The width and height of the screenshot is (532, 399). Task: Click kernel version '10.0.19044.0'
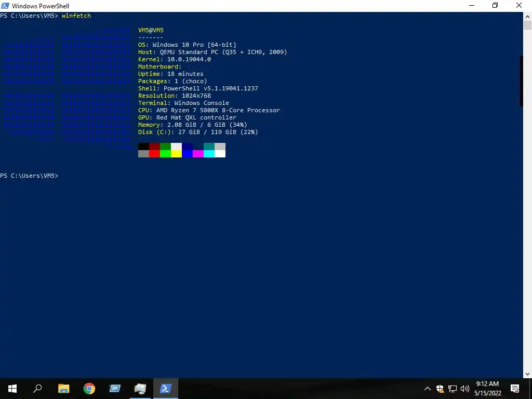(189, 59)
